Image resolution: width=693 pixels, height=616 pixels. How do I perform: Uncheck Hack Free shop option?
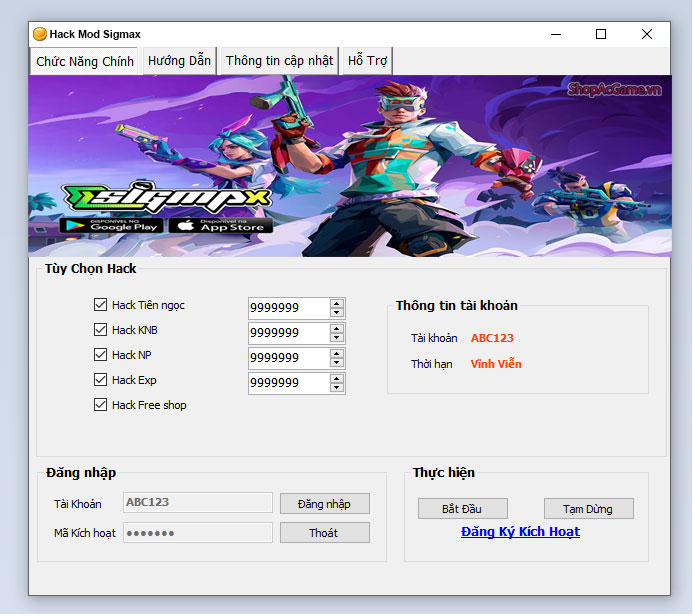[x=100, y=405]
